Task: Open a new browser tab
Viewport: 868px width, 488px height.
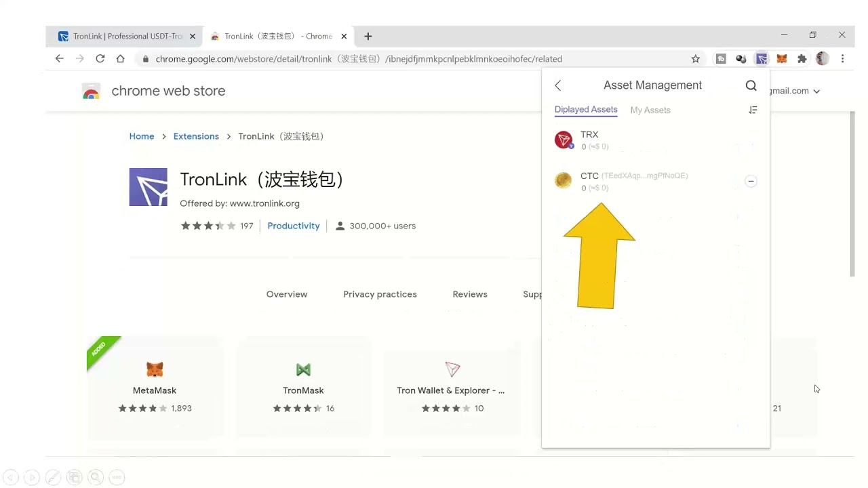Action: (368, 36)
